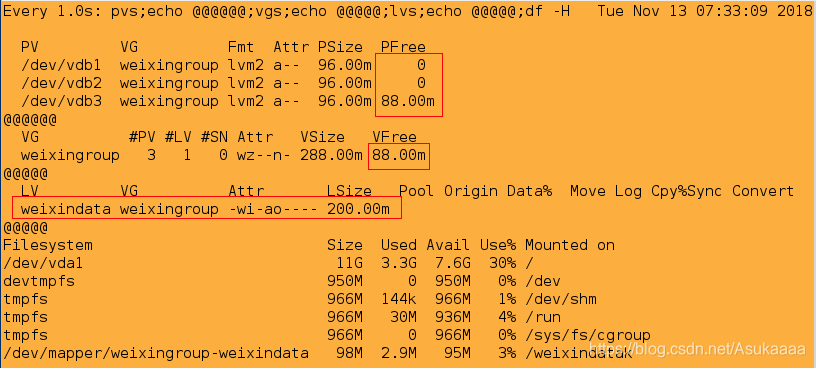Click '96.00m' size in the /dev/vdb2 row
Image resolution: width=816 pixels, height=368 pixels.
tap(345, 83)
